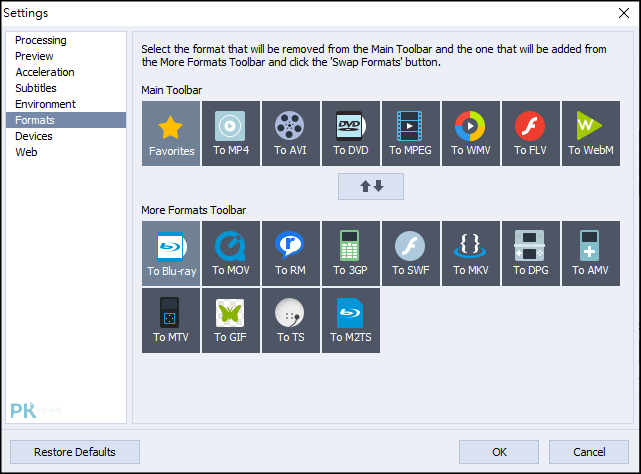The height and width of the screenshot is (474, 641).
Task: Go to Acceleration settings
Action: pos(66,72)
